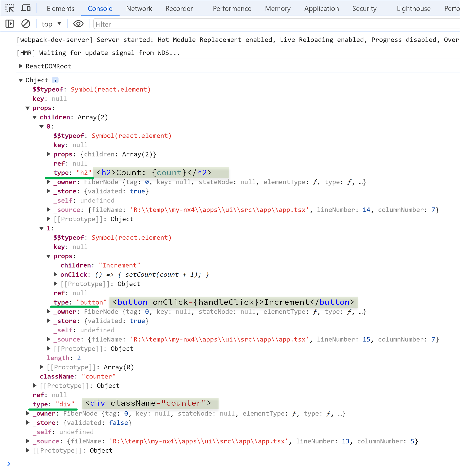Collapse the children Array(2) node

point(35,117)
